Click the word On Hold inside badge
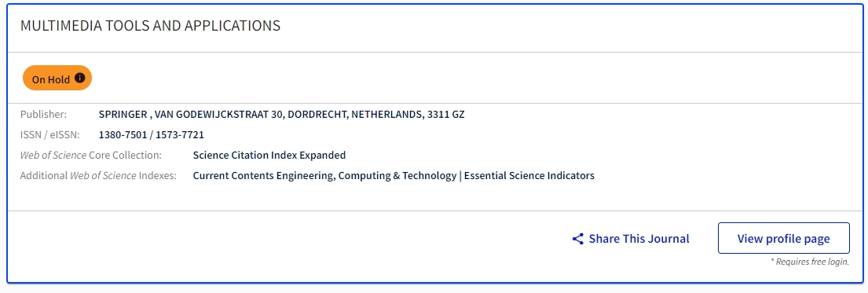 [x=51, y=79]
